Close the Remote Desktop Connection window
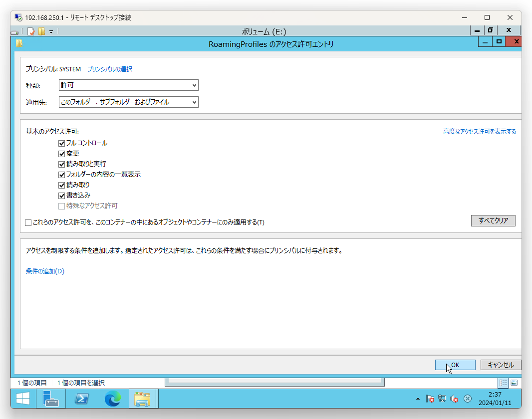Image resolution: width=532 pixels, height=419 pixels. tap(510, 17)
